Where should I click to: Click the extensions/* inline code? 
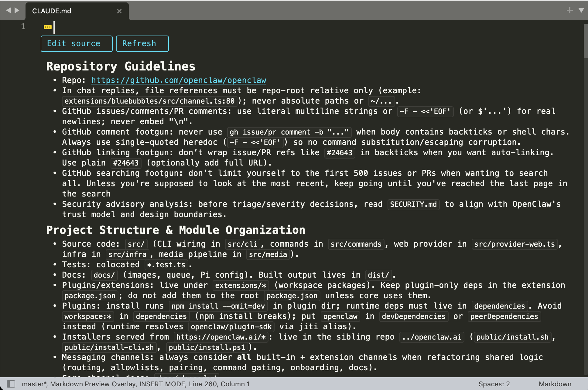pyautogui.click(x=241, y=286)
